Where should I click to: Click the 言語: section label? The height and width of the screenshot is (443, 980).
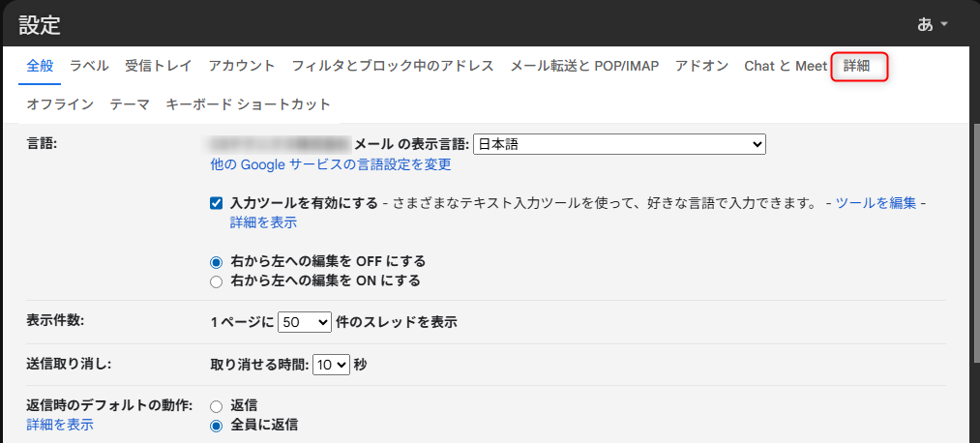[42, 144]
